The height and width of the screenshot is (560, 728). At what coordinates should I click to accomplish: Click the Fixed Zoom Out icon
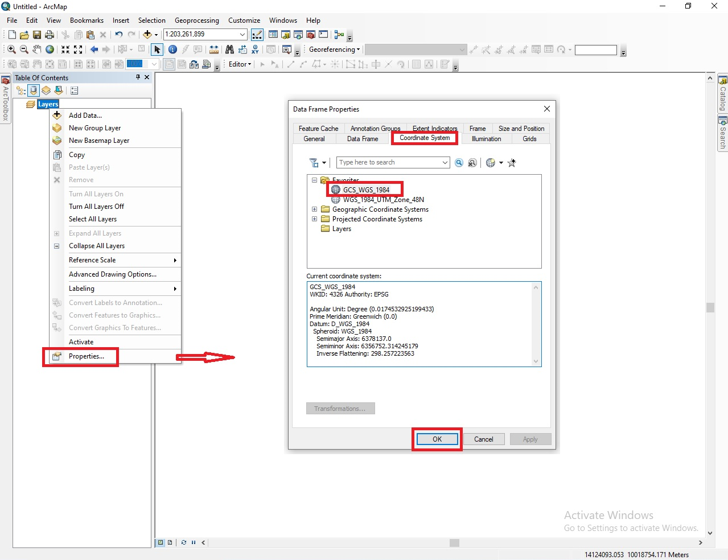click(78, 50)
